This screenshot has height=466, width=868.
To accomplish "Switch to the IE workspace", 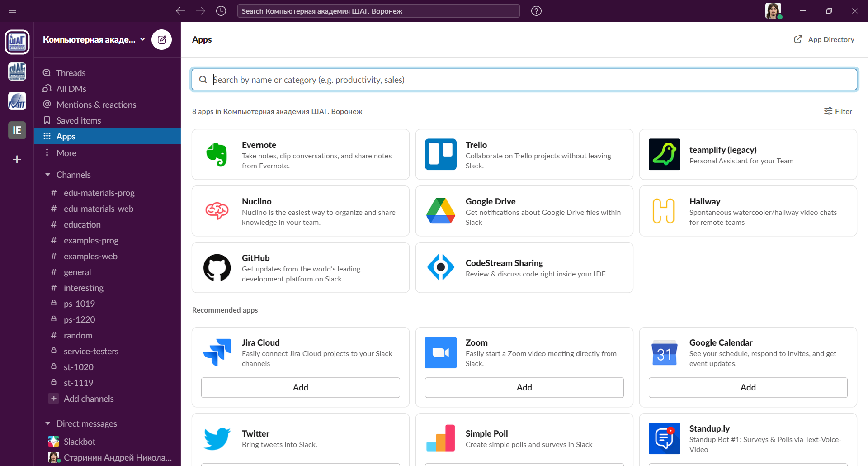I will pos(17,130).
